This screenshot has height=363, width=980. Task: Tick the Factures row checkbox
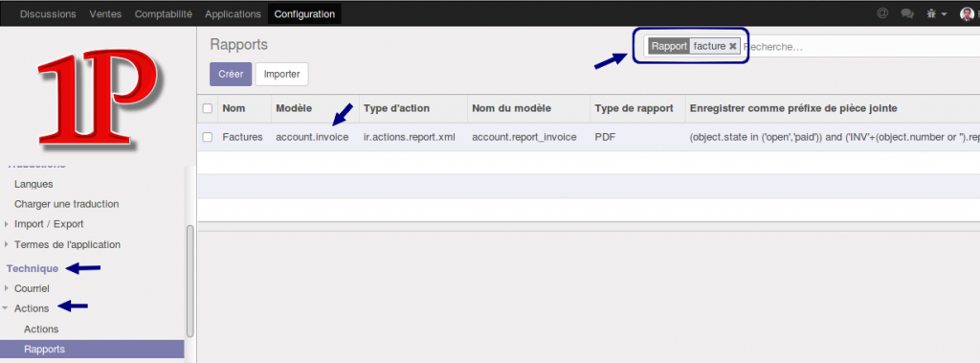tap(208, 137)
